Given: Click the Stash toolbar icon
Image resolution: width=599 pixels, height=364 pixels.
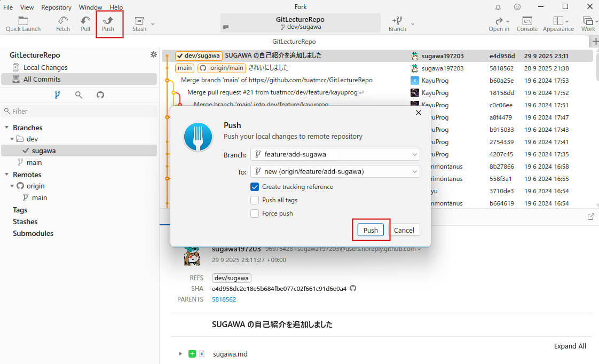Looking at the screenshot, I should click(x=139, y=23).
